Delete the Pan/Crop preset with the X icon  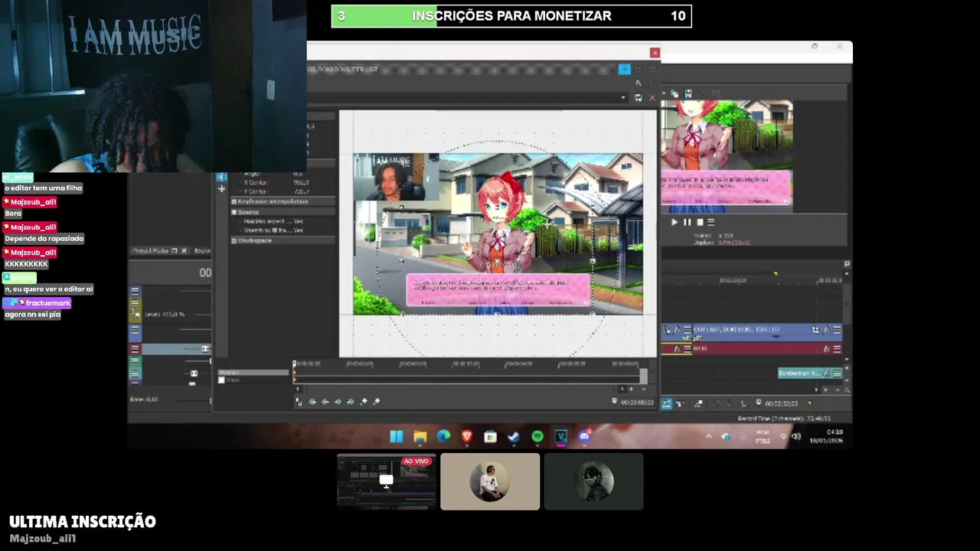pos(652,97)
